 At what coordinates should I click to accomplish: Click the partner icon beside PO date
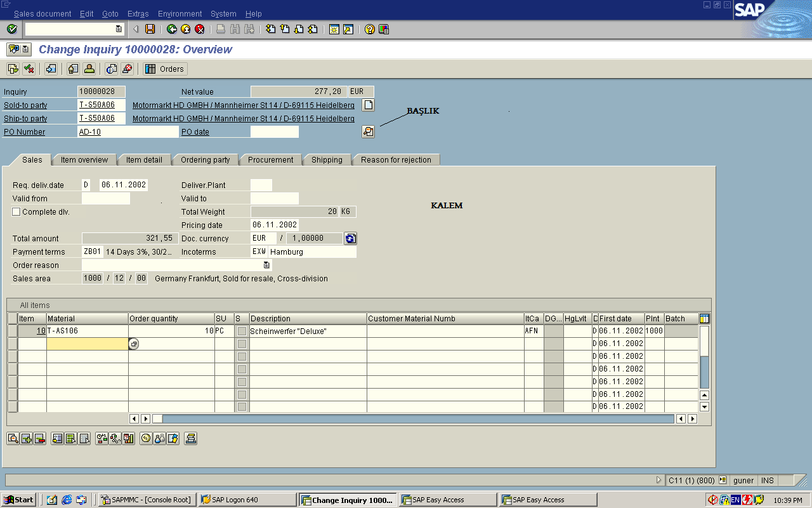point(368,131)
